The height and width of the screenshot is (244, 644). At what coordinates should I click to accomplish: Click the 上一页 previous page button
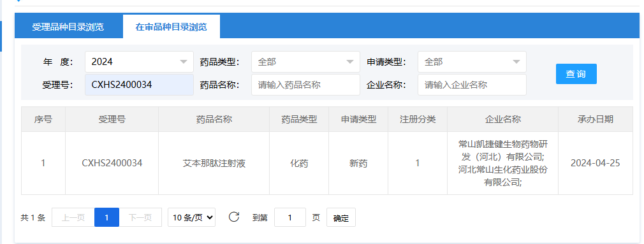[x=73, y=217]
